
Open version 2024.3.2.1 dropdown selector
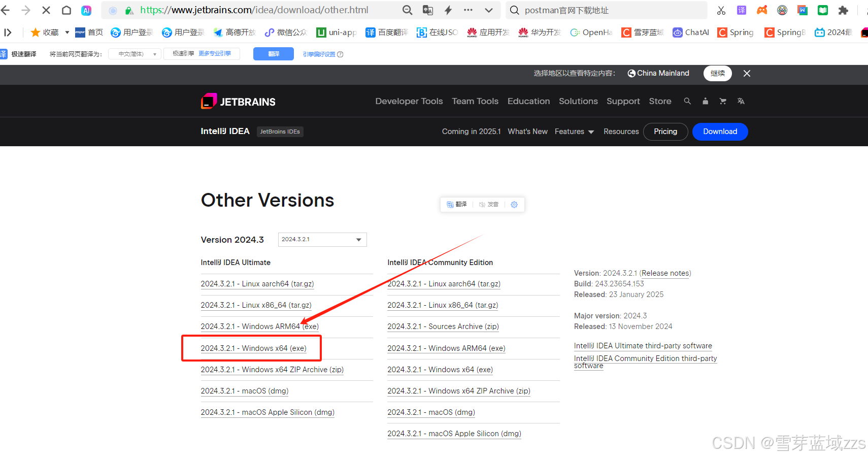click(x=322, y=240)
